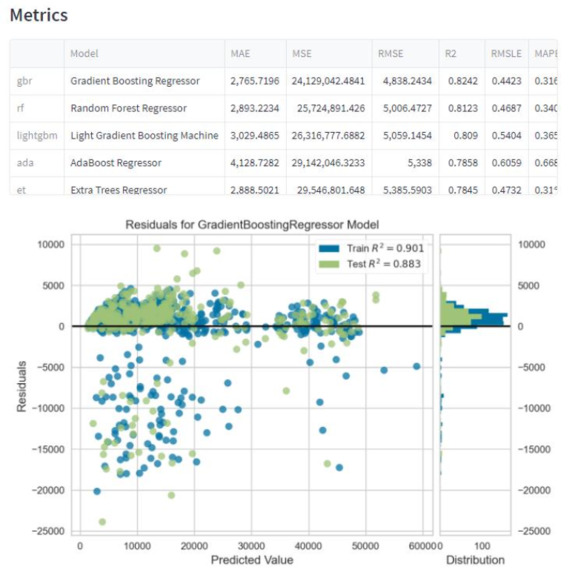This screenshot has width=575, height=573.
Task: Click R2 value 0.809
Action: pyautogui.click(x=462, y=136)
